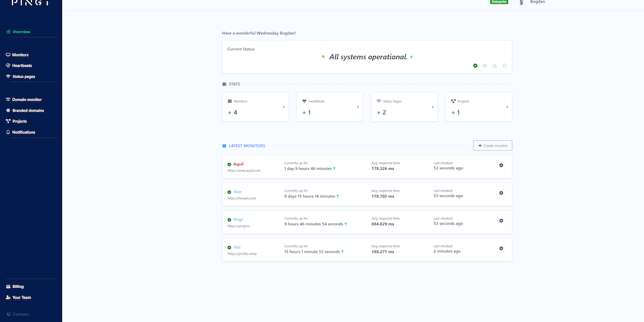This screenshot has width=644, height=322.
Task: Open Billing in the sidebar
Action: (x=18, y=286)
